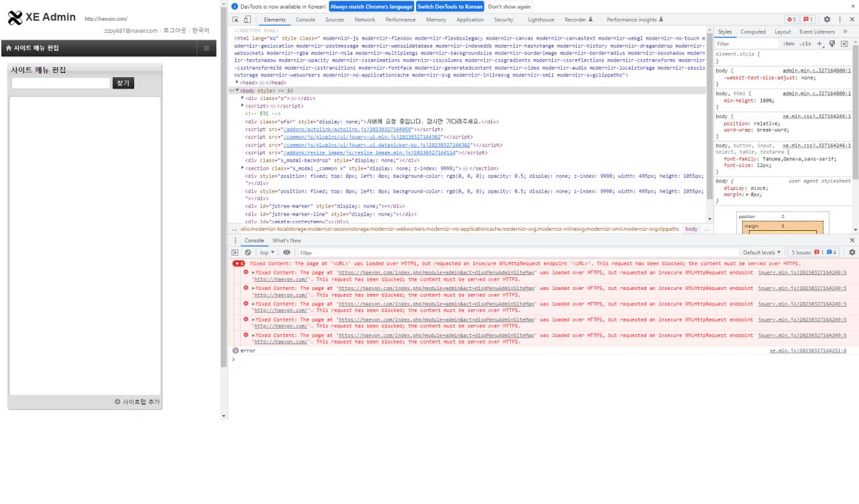The width and height of the screenshot is (859, 504).
Task: Open the Memory tab
Action: pyautogui.click(x=436, y=20)
